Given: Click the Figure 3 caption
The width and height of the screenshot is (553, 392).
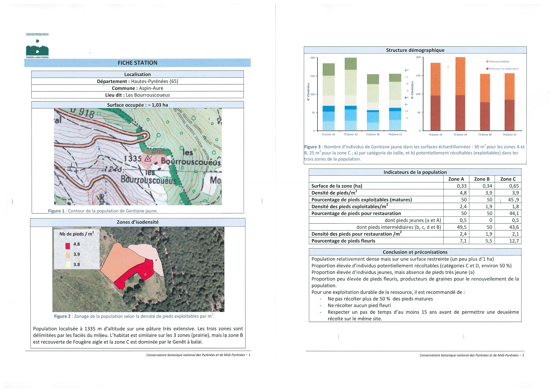Looking at the screenshot, I should pos(414,153).
